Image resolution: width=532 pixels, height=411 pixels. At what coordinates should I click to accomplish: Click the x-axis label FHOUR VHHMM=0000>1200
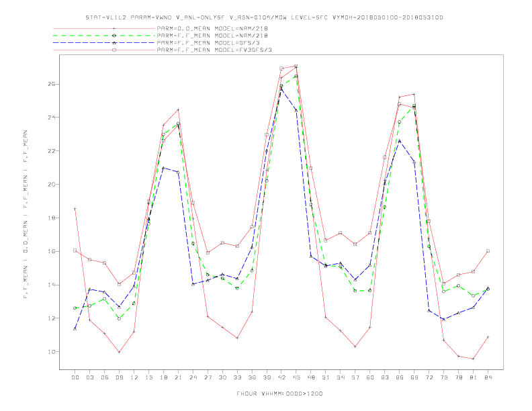coord(279,394)
